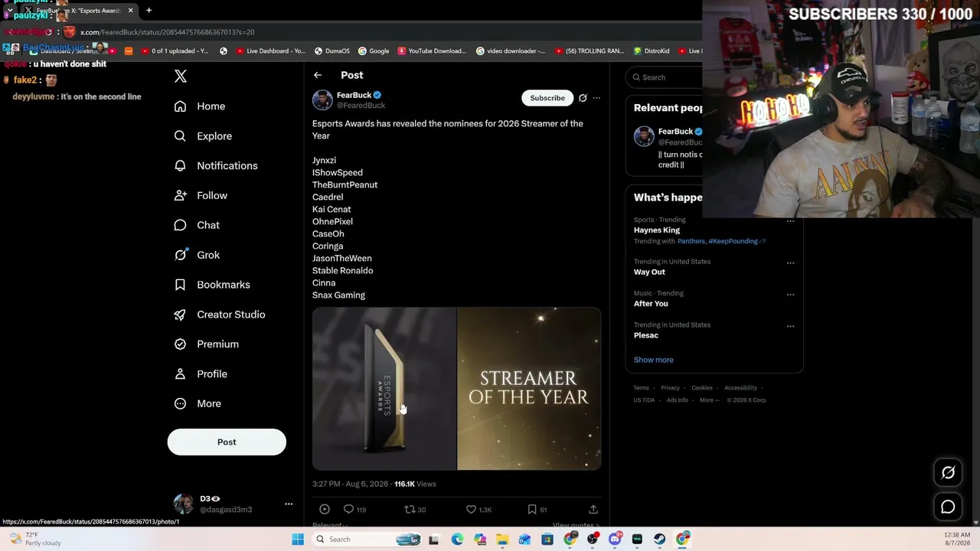Open Discord from the taskbar

point(615,540)
